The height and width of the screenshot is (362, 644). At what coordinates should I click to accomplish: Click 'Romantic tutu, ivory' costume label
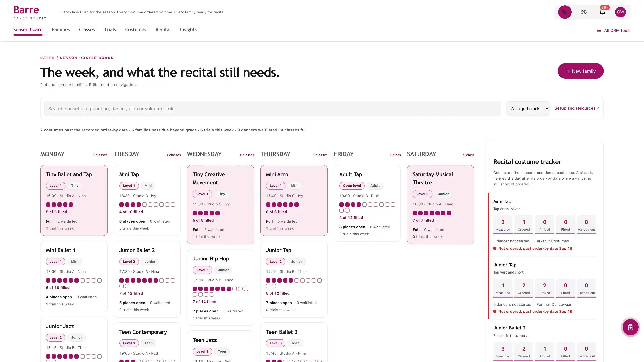tap(510, 336)
